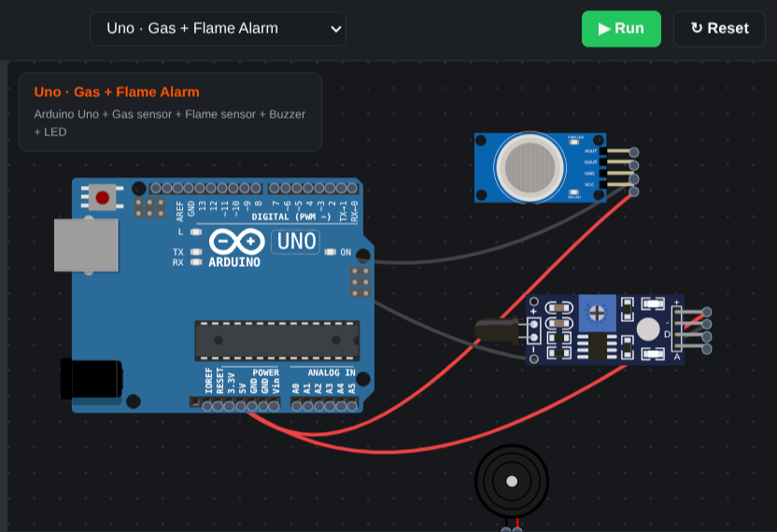Click the gas sensor GND pin
This screenshot has height=532, width=777.
633,178
